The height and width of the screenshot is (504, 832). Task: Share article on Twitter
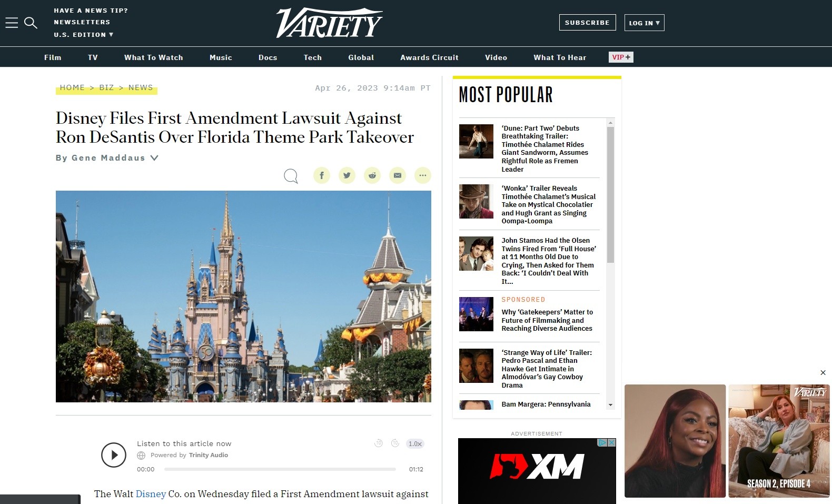tap(347, 175)
